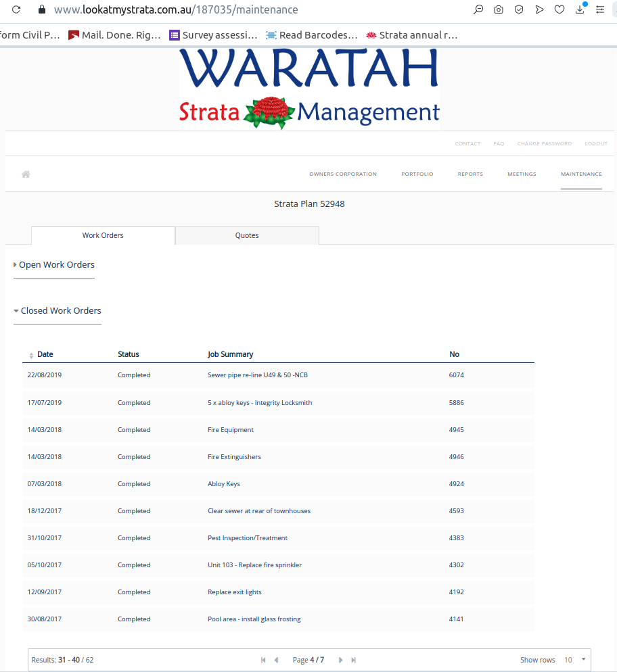
Task: Click the No column header
Action: (x=454, y=354)
